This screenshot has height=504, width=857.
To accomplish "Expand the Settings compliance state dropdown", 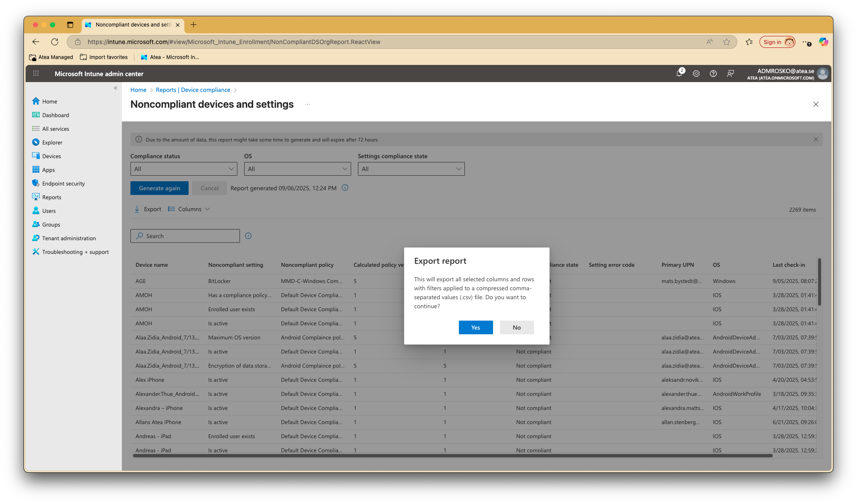I will 411,168.
